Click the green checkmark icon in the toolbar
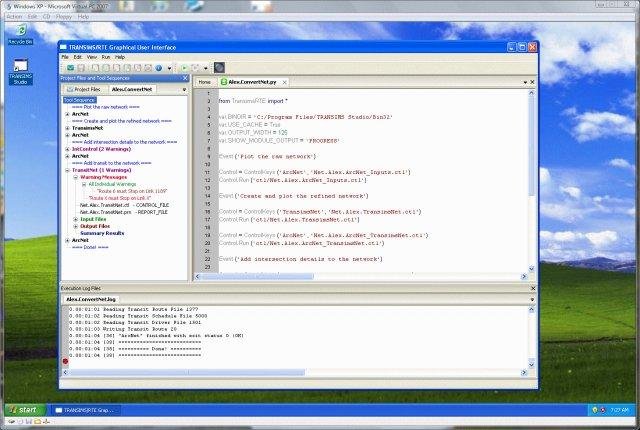 71,68
